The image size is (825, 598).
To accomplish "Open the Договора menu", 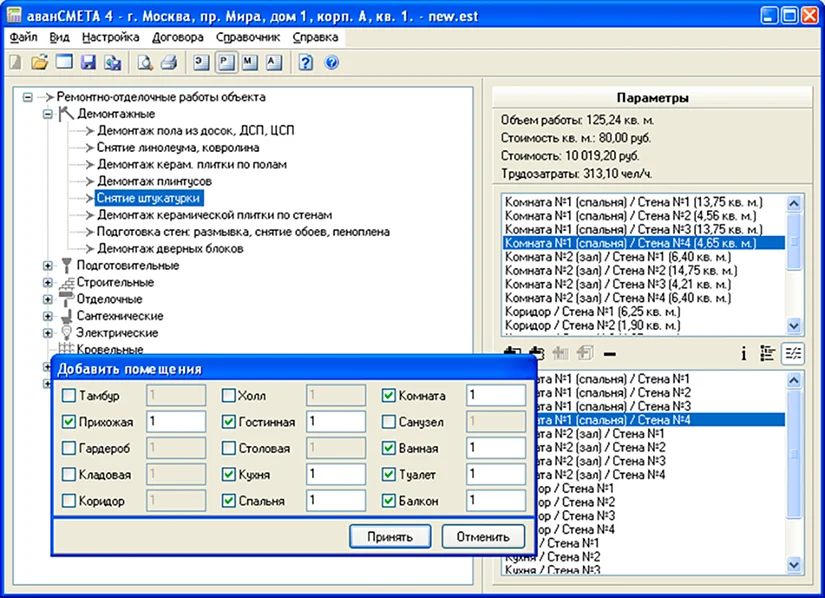I will pyautogui.click(x=178, y=37).
